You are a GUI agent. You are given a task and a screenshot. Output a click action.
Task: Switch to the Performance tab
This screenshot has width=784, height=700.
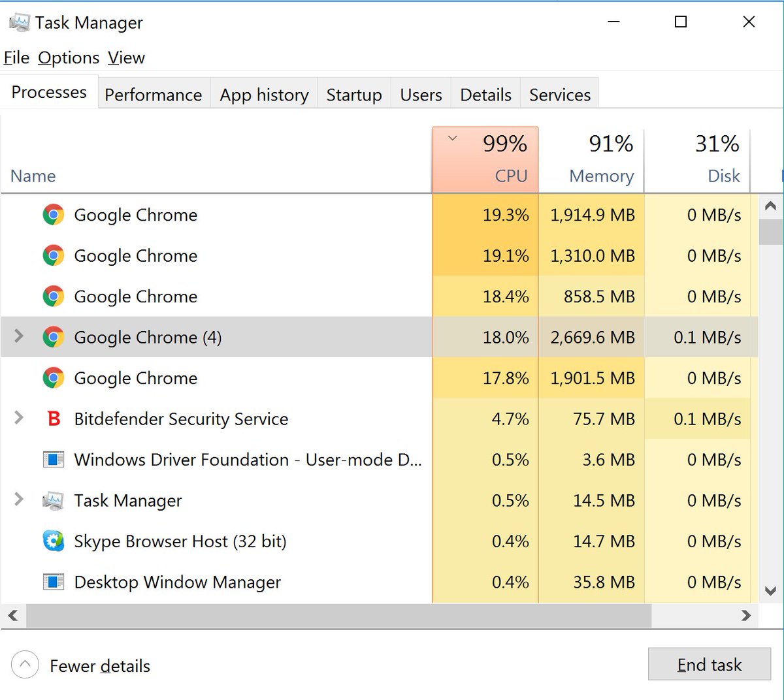[154, 95]
